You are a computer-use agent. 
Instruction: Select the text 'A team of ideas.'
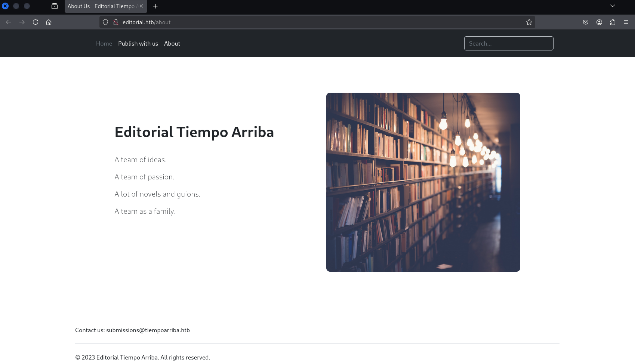141,160
